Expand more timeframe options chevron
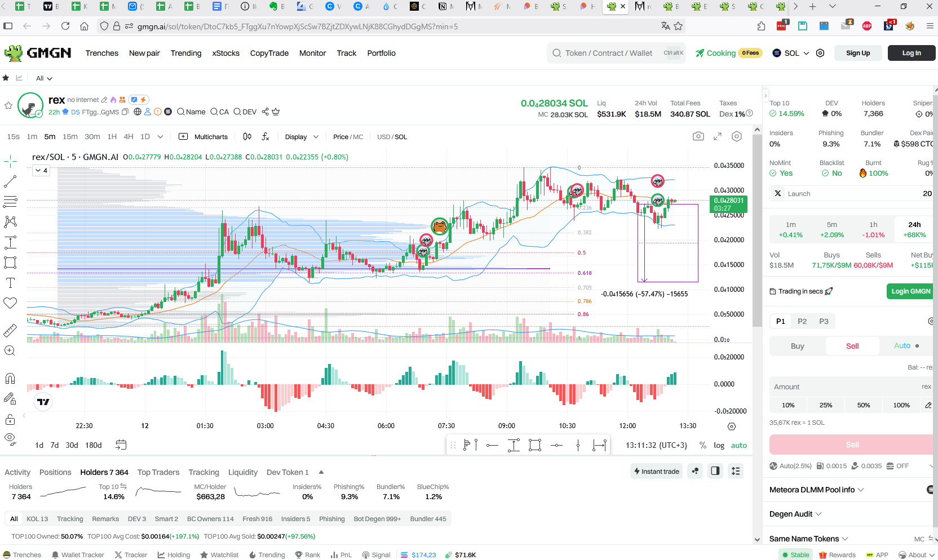Screen dimensions: 938x560 pos(160,136)
